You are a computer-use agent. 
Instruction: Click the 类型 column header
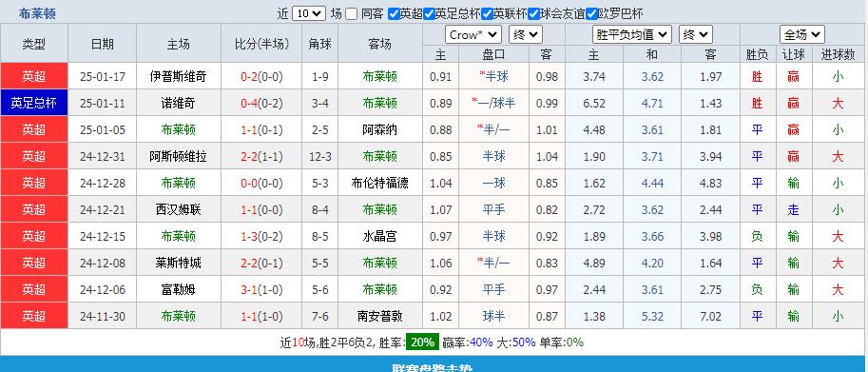click(x=34, y=44)
